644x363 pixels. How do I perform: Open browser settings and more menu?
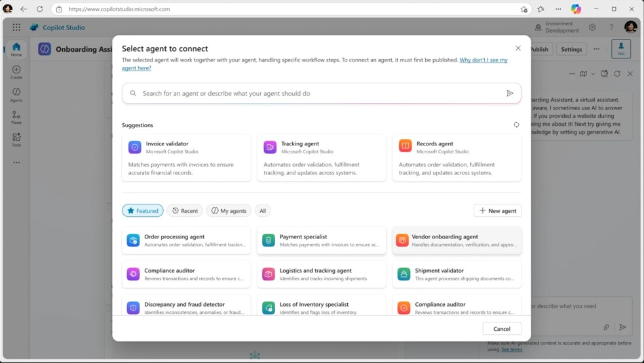click(x=558, y=9)
